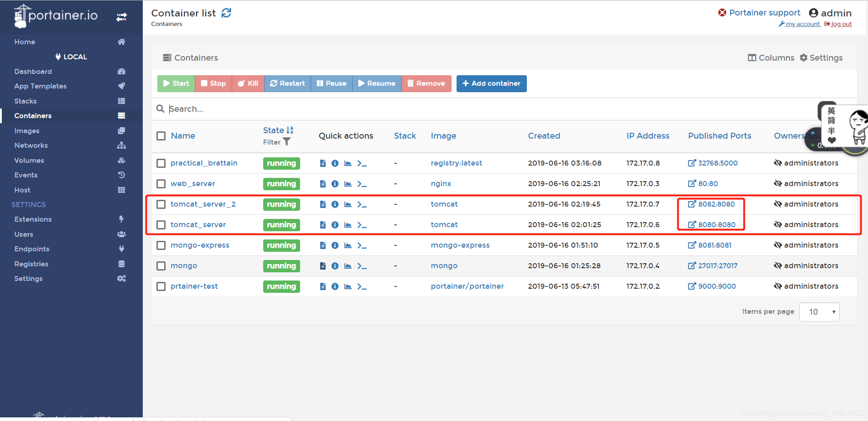Sort by the Name column header
The width and height of the screenshot is (868, 421).
coord(183,136)
